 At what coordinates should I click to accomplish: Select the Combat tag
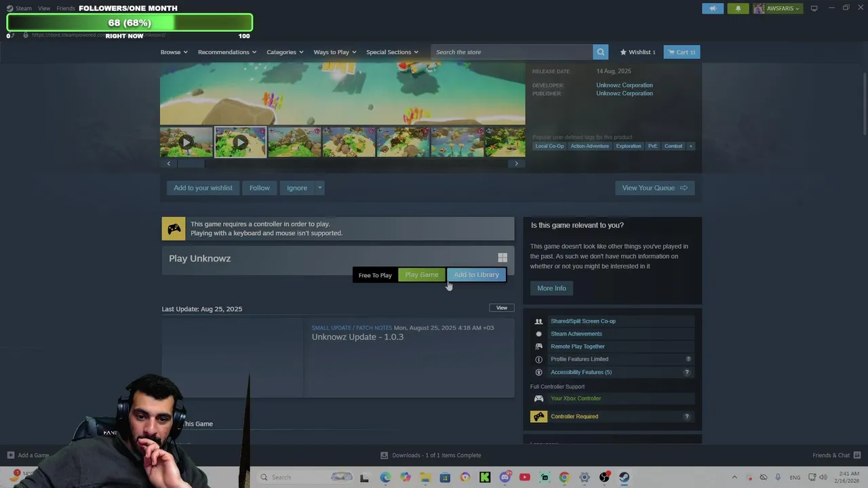point(673,146)
